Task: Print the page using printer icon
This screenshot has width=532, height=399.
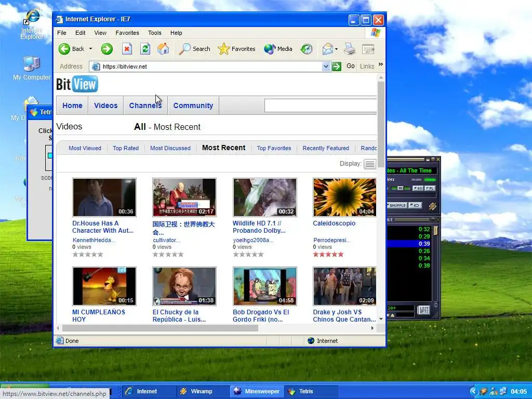Action: (x=350, y=49)
